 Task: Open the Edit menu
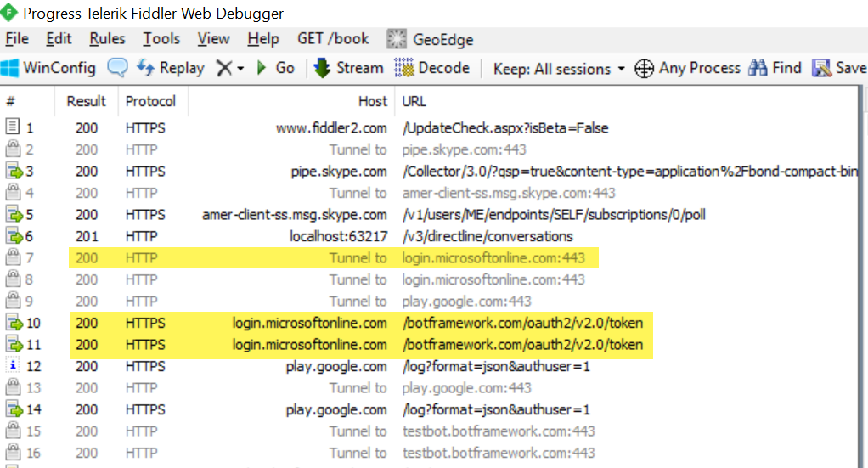[x=59, y=39]
